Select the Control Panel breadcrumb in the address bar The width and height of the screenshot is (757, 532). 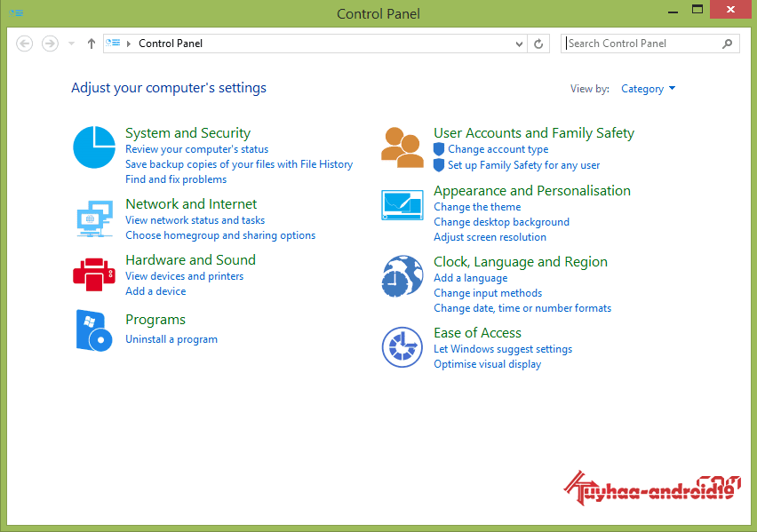(x=171, y=44)
